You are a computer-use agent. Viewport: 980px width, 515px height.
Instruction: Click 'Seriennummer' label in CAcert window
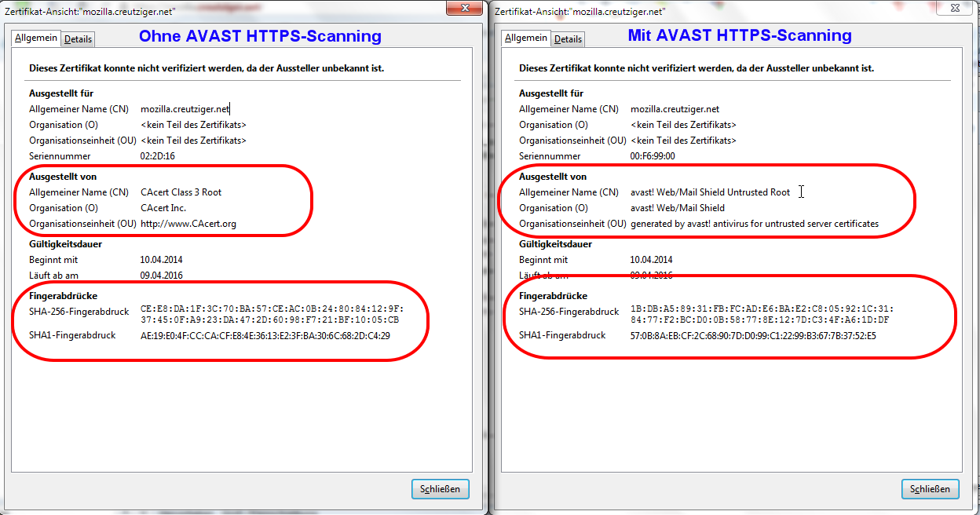59,156
